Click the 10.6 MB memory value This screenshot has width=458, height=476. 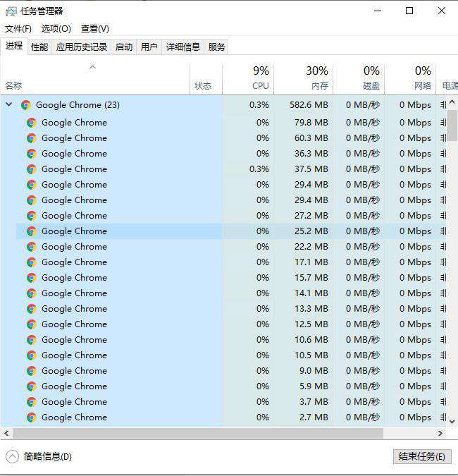pyautogui.click(x=311, y=340)
